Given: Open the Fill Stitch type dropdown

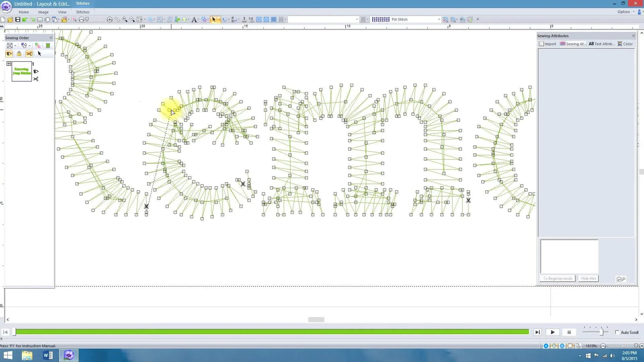Looking at the screenshot, I should 439,19.
